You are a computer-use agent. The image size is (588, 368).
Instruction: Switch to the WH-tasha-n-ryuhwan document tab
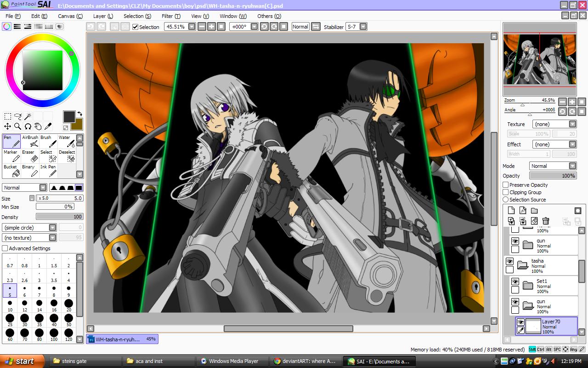[122, 339]
